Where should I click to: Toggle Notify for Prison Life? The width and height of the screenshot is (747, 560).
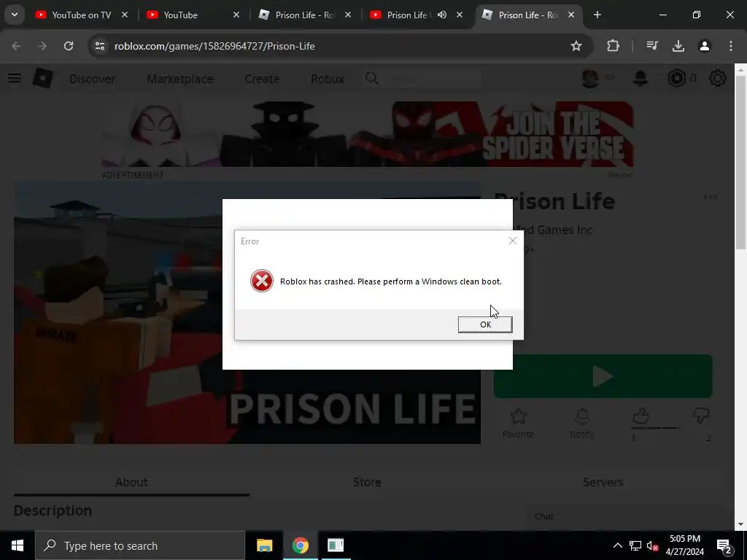581,422
